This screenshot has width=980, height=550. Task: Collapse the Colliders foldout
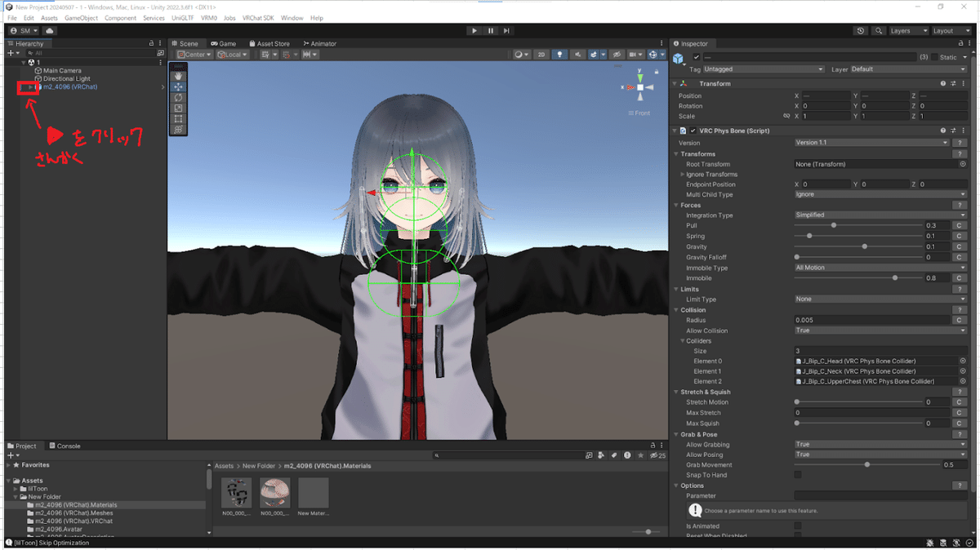click(683, 341)
